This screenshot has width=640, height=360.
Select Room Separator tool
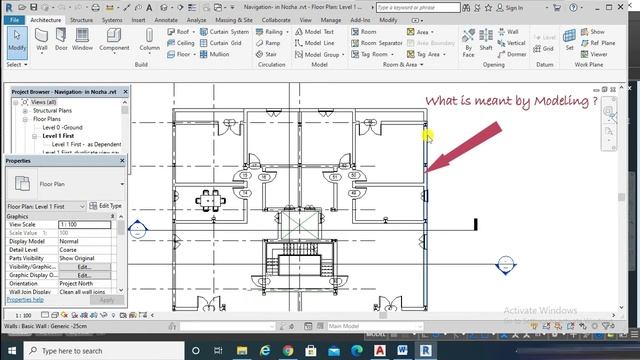(x=377, y=43)
